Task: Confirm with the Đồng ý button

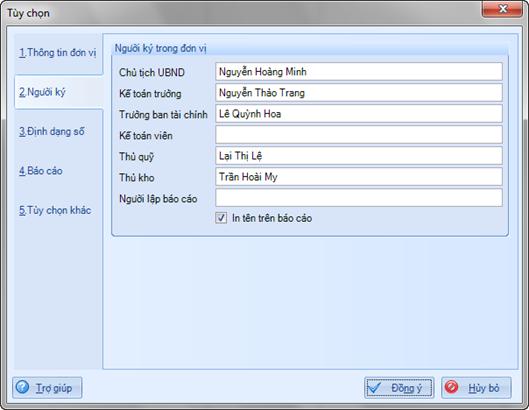Action: (x=399, y=388)
